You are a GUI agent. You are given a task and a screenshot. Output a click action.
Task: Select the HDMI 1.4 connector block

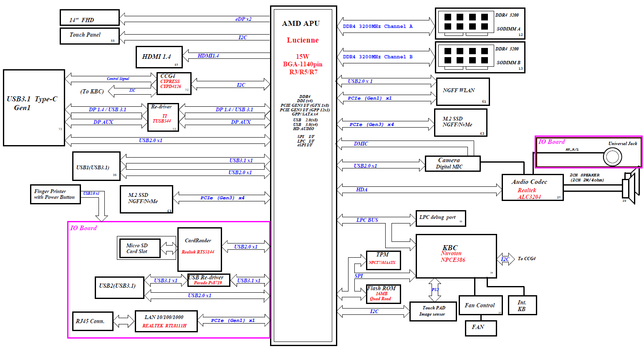pos(159,57)
